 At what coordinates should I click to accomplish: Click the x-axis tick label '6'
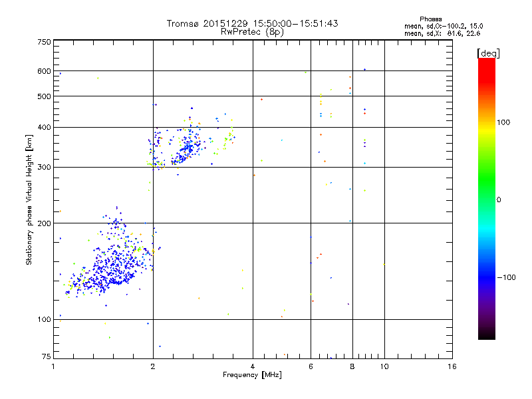pyautogui.click(x=311, y=366)
